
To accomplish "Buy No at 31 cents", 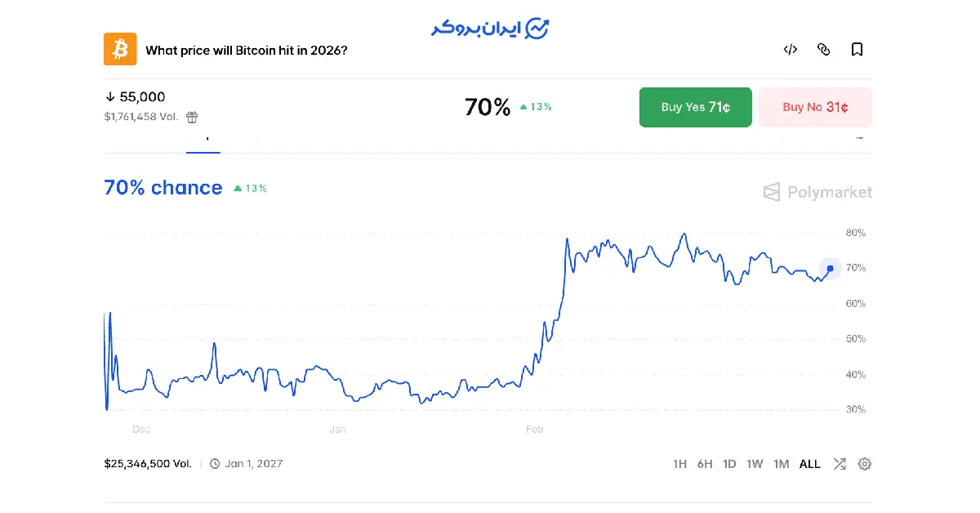I will click(x=815, y=107).
